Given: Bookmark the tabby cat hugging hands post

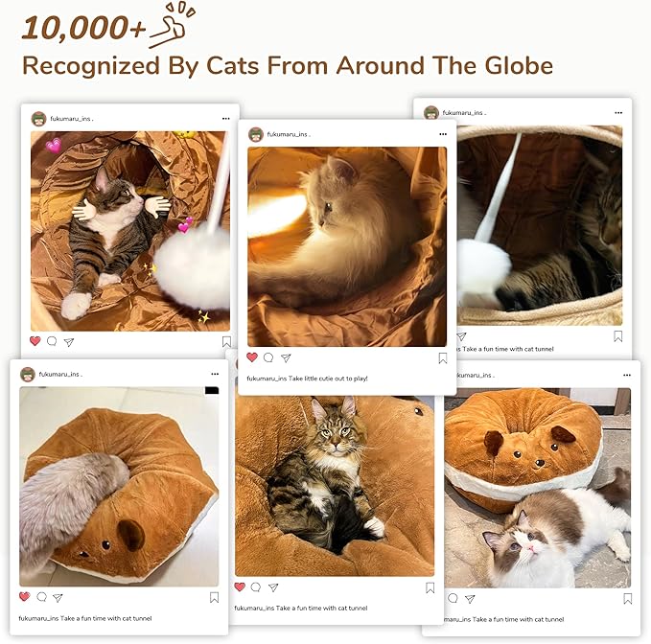Looking at the screenshot, I should point(226,341).
